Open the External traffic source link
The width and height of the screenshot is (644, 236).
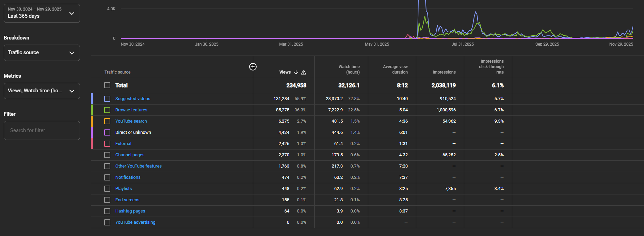pos(123,144)
